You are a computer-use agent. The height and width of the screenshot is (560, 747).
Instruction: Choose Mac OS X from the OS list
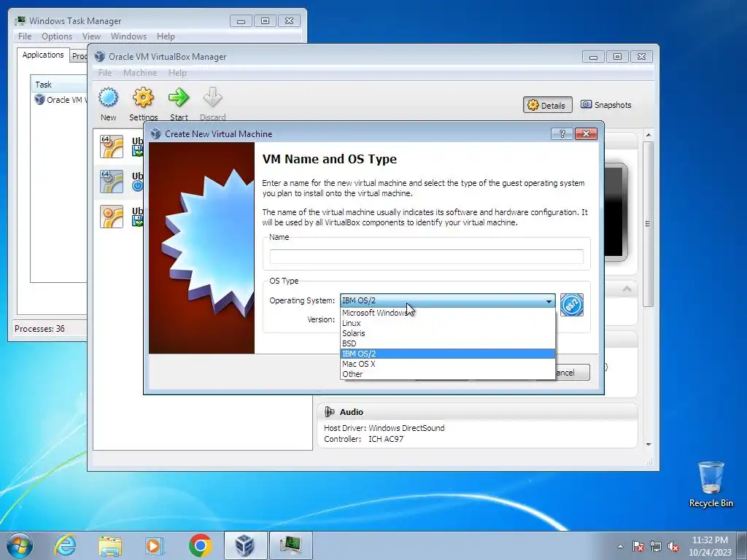tap(448, 364)
